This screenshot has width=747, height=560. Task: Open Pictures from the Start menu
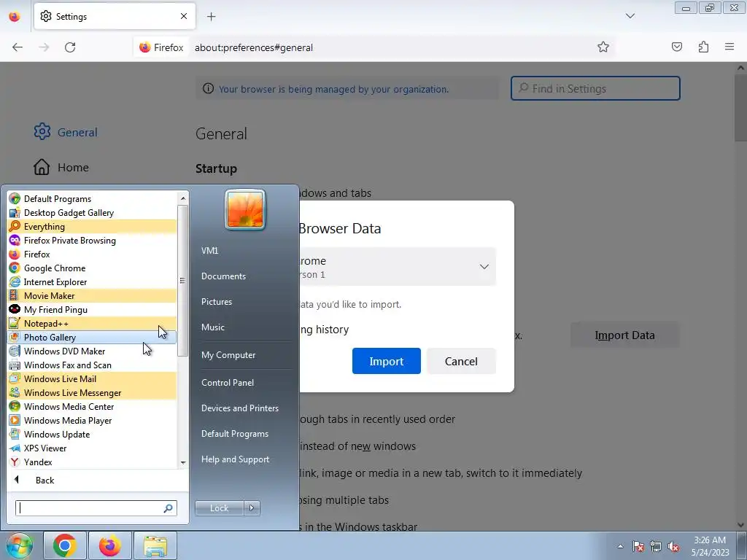point(217,302)
